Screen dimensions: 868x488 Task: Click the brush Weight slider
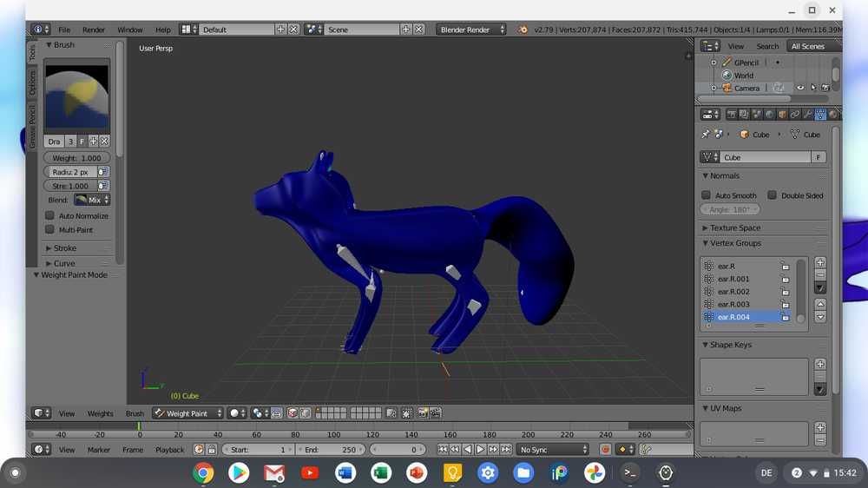(x=77, y=158)
